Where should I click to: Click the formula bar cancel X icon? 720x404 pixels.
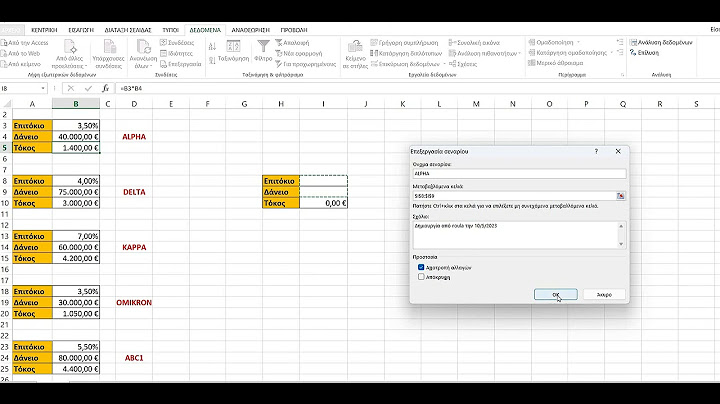click(x=71, y=88)
